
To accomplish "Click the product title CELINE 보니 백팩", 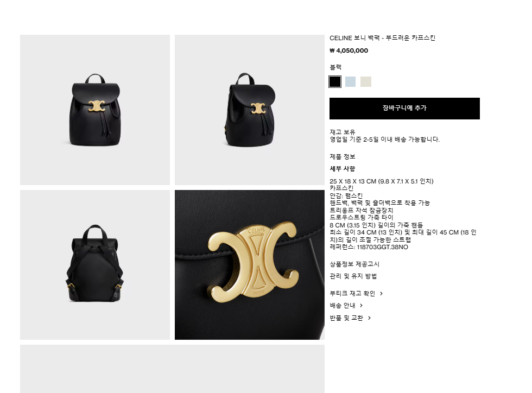I will click(x=354, y=38).
